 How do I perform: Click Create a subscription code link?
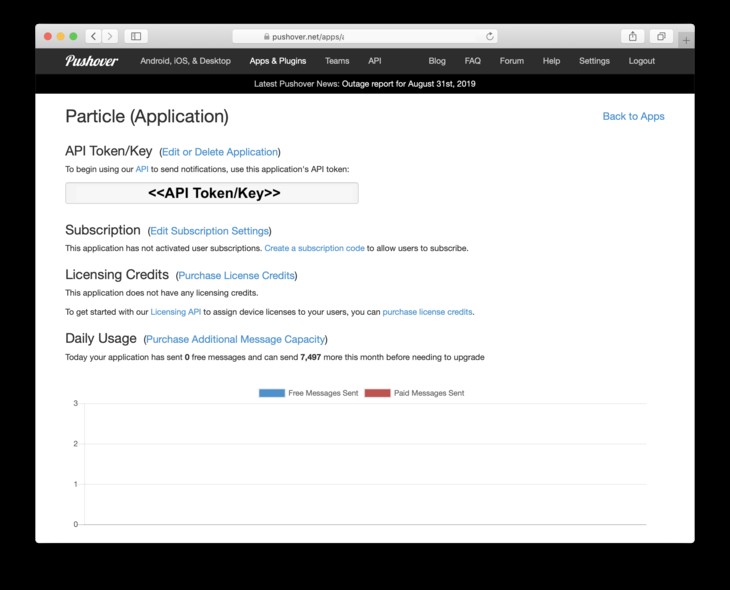click(314, 248)
